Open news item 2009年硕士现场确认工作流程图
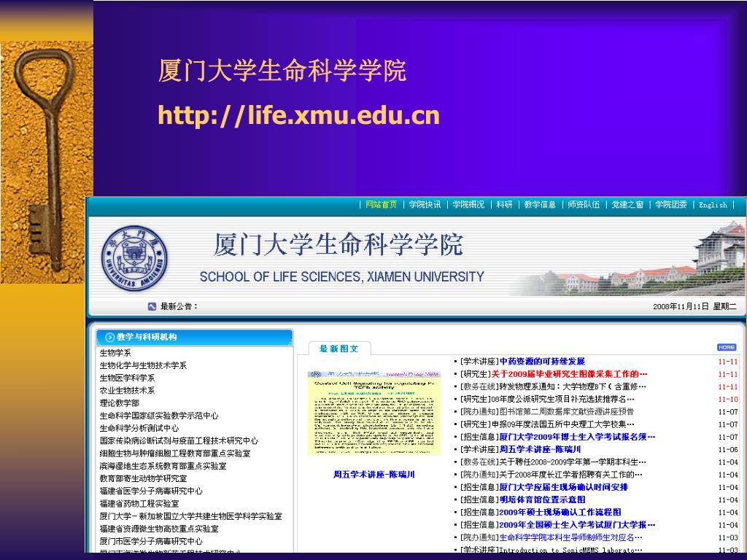Image resolution: width=747 pixels, height=560 pixels. [560, 512]
